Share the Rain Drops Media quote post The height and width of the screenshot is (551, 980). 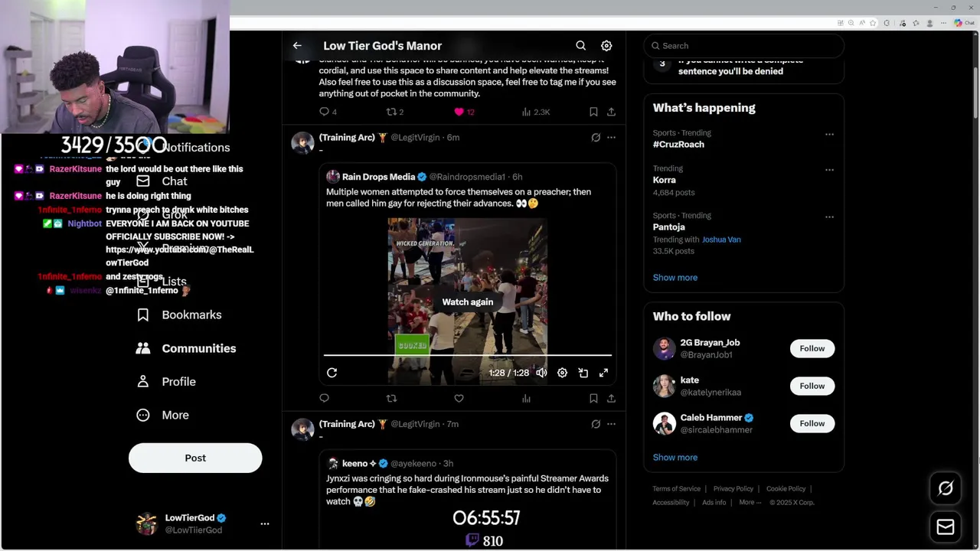pos(611,398)
